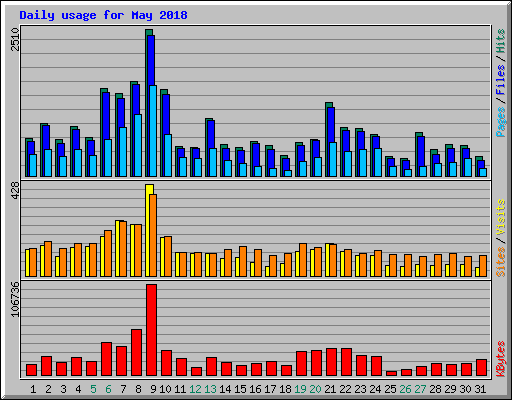Click the Files legend label

(501, 79)
